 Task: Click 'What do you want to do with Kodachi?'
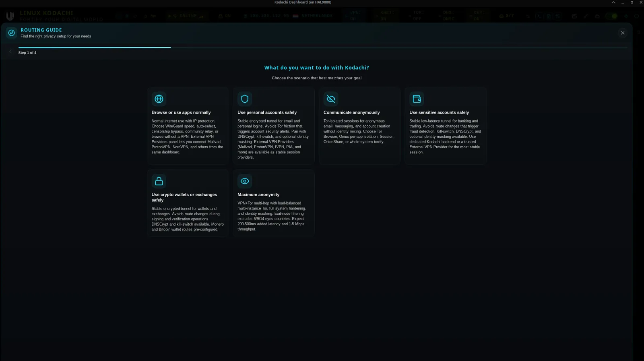click(x=316, y=68)
